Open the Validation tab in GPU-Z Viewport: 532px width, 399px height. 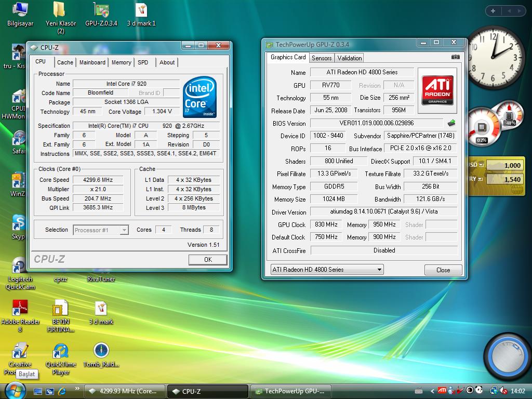coord(350,58)
